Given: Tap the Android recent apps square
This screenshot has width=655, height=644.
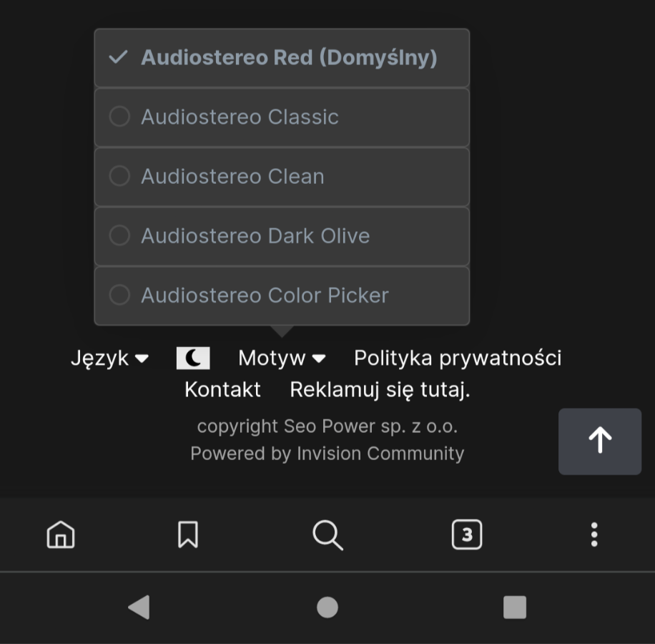Looking at the screenshot, I should click(x=515, y=607).
